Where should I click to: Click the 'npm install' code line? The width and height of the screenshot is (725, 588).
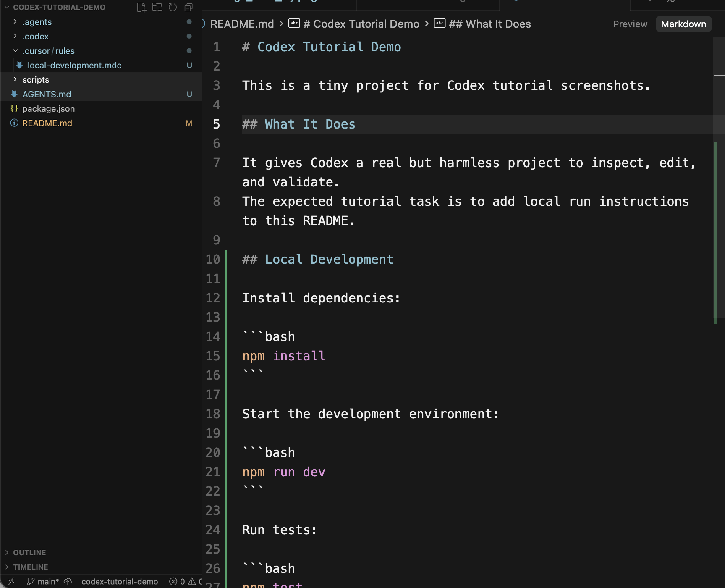tap(284, 356)
